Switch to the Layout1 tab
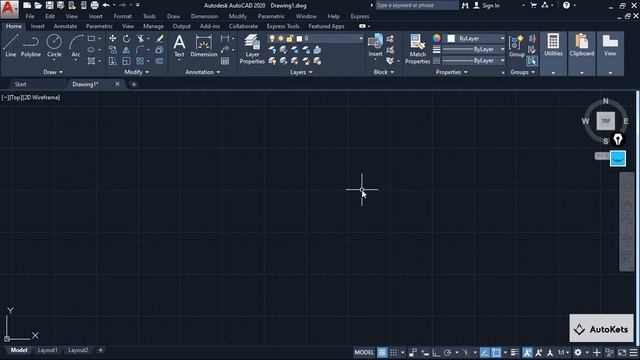 tap(47, 350)
